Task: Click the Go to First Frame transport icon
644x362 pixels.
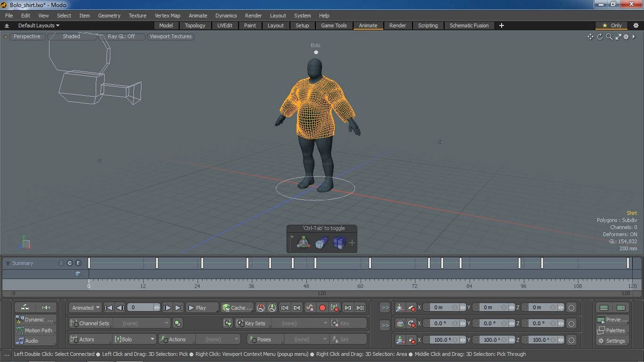Action: (x=108, y=308)
